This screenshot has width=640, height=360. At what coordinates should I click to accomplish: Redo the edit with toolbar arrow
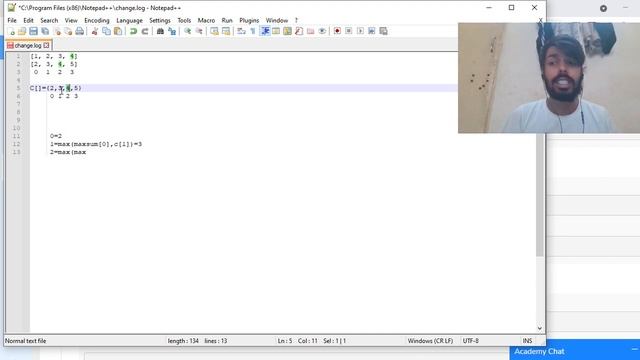(x=144, y=31)
